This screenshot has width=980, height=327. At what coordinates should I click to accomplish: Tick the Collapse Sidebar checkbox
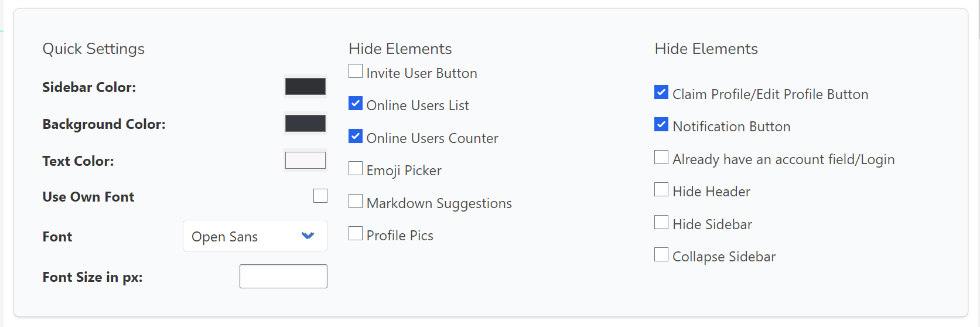click(661, 255)
